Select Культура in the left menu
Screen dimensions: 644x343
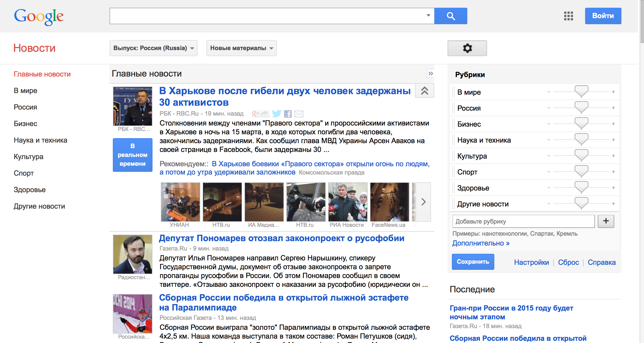[29, 157]
